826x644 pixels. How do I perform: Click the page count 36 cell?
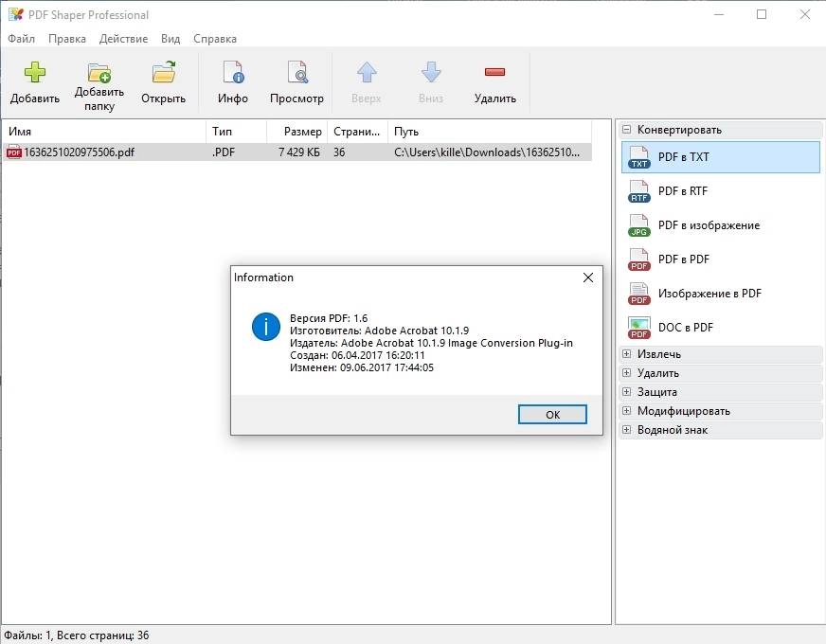(339, 152)
